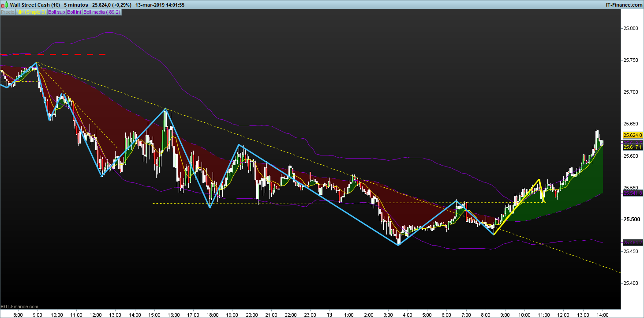The image size is (644, 318).
Task: Click the 9:00 label on time axis
Action: point(37,314)
